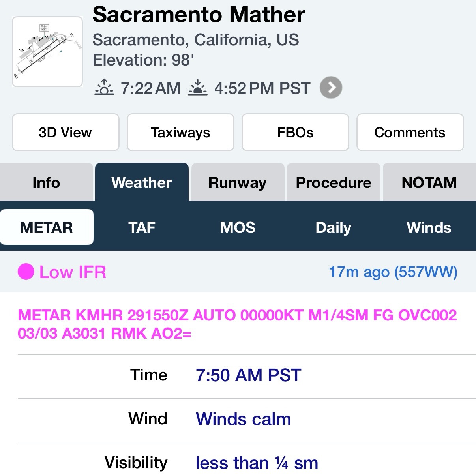
Task: Tap the 17m ago (557WW) link
Action: click(x=393, y=272)
